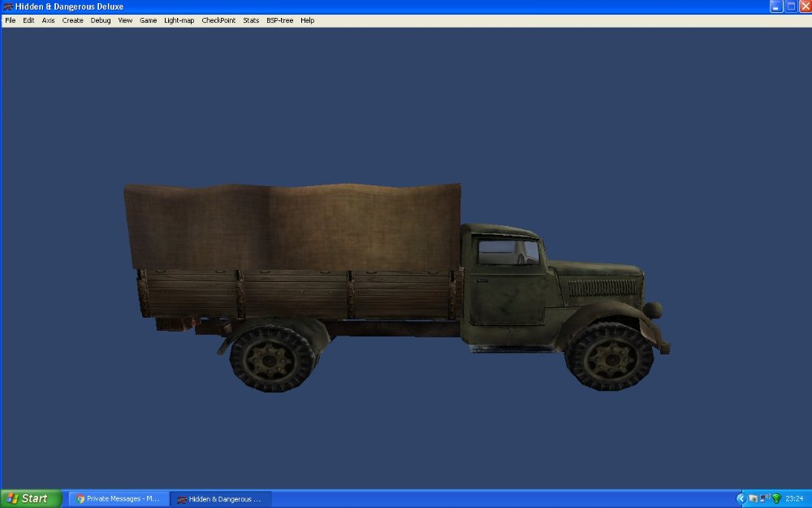Open the Stats menu

[x=251, y=20]
